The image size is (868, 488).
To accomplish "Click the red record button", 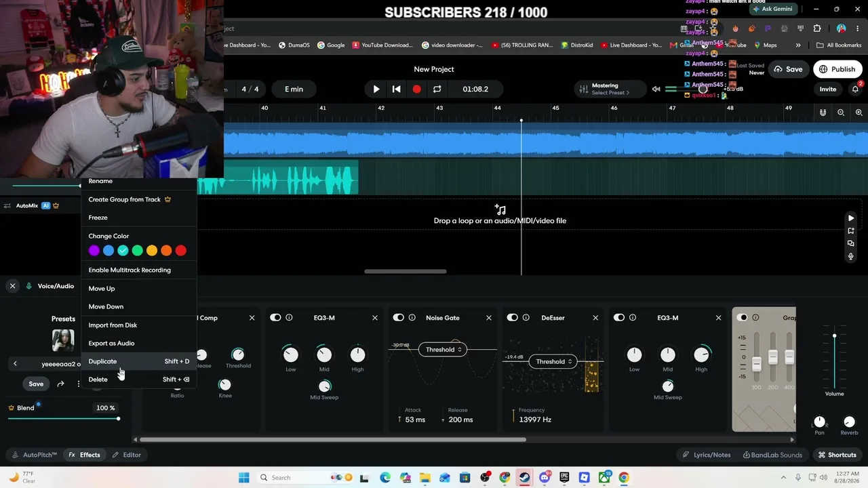I will pos(416,89).
